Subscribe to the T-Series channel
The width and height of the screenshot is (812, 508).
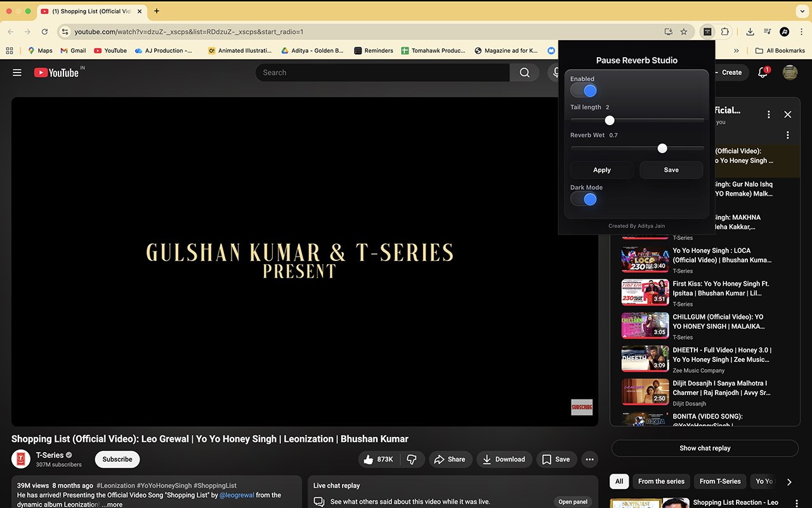click(117, 459)
